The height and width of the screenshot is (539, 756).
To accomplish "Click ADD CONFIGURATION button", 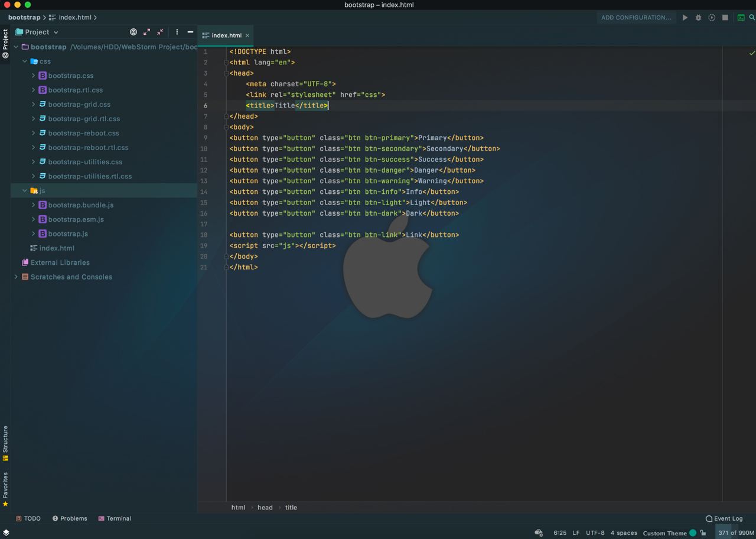I will tap(636, 18).
